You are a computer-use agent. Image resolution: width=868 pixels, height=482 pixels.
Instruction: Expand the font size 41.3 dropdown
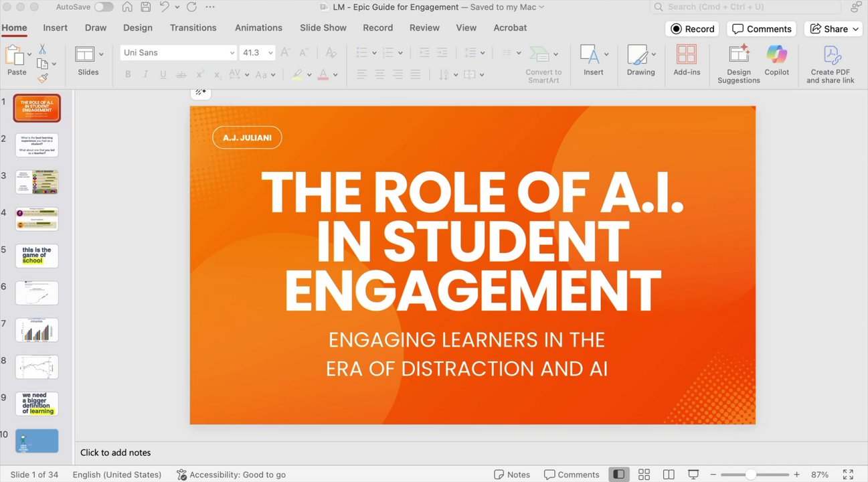pos(270,53)
